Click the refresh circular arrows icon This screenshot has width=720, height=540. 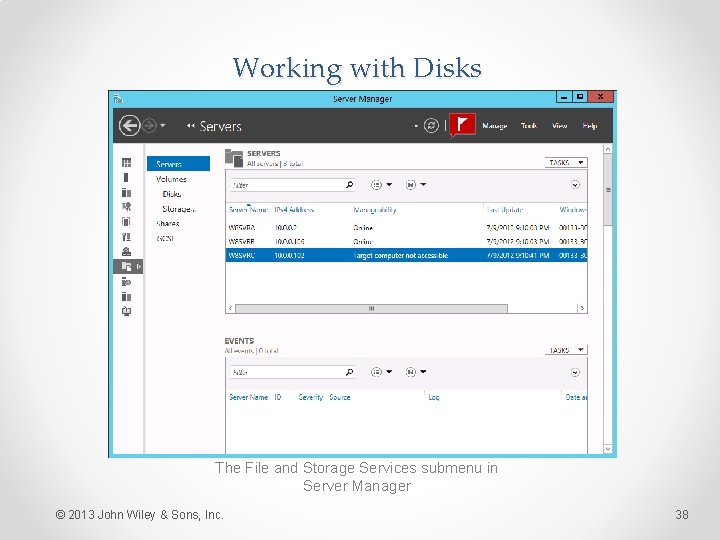(x=431, y=125)
